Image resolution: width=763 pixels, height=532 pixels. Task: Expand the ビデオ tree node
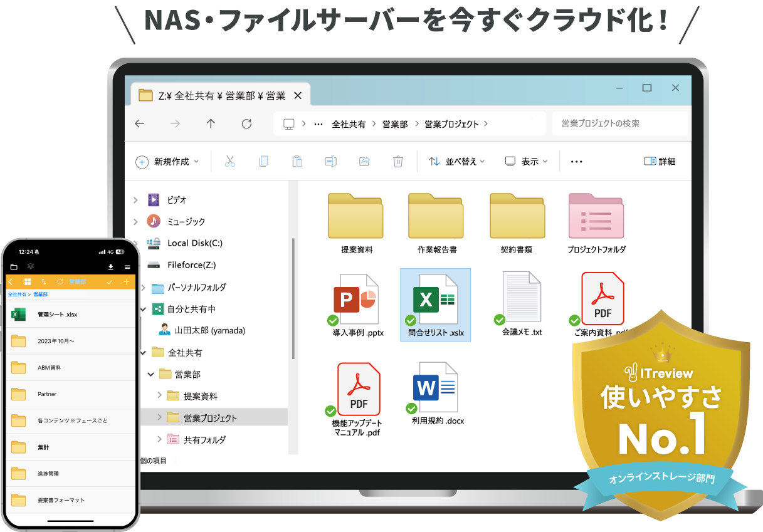tap(135, 200)
